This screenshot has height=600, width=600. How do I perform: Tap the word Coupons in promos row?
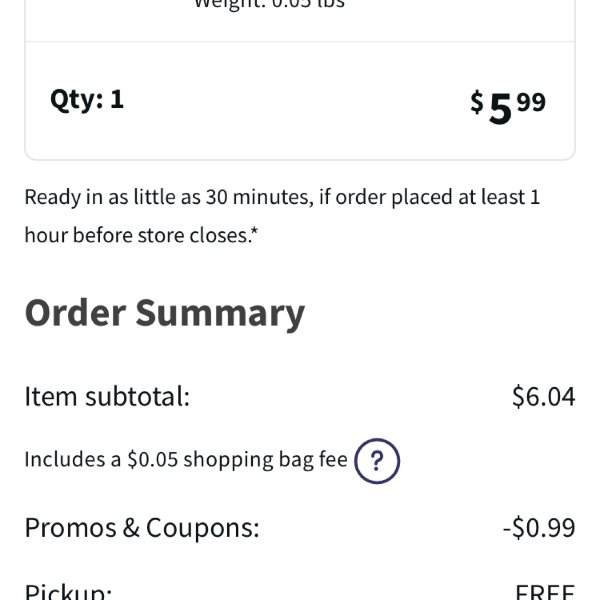203,529
